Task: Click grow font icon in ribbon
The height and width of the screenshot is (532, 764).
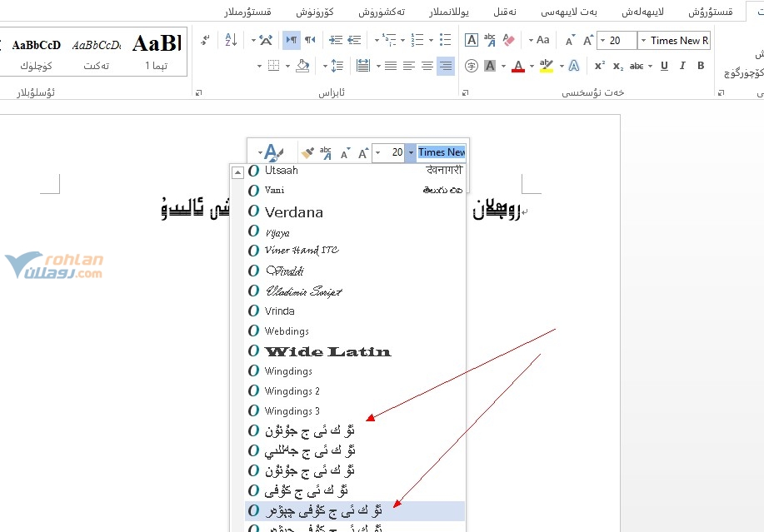Action: coord(588,40)
